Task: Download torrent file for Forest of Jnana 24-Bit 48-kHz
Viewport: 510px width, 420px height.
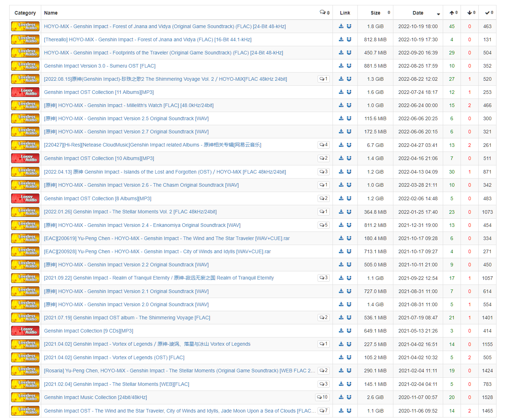Action: pos(341,26)
